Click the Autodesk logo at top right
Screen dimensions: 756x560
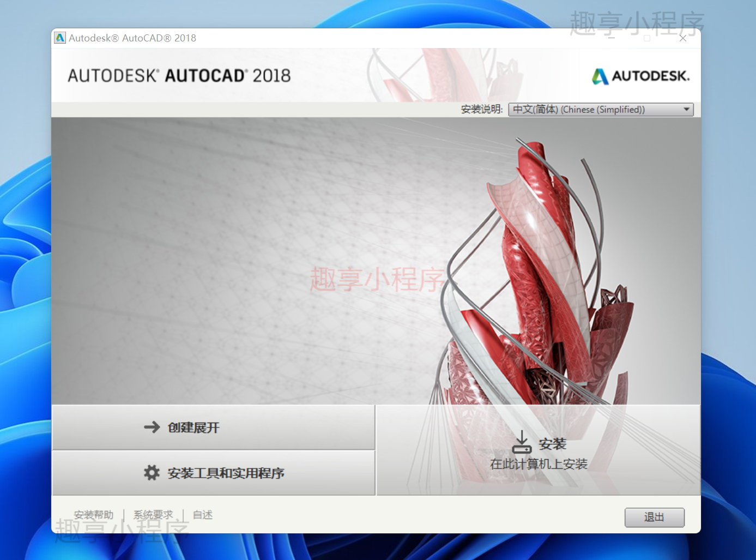640,76
